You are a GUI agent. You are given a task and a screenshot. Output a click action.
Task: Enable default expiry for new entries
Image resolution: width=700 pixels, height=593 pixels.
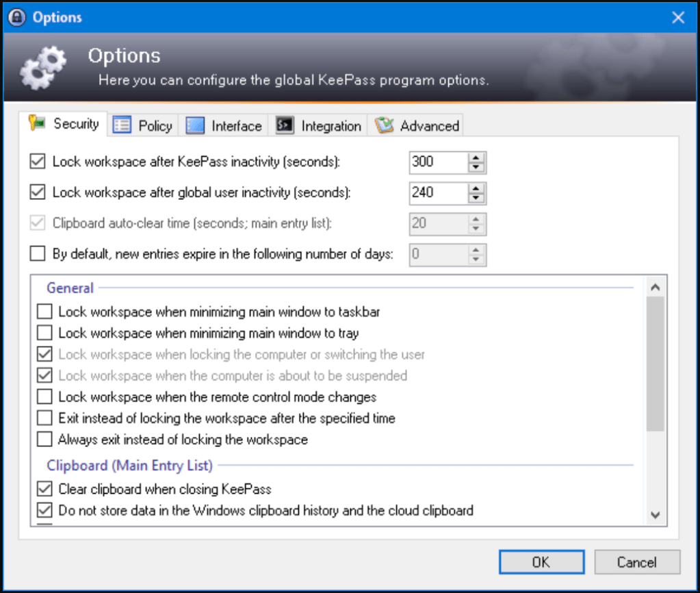[x=38, y=255]
